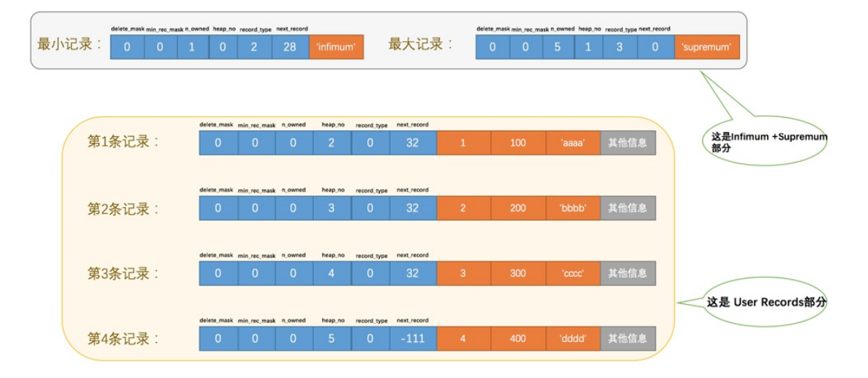Viewport: 868px width, 378px height.
Task: Click next_record 32 in 第2条记录
Action: point(413,208)
